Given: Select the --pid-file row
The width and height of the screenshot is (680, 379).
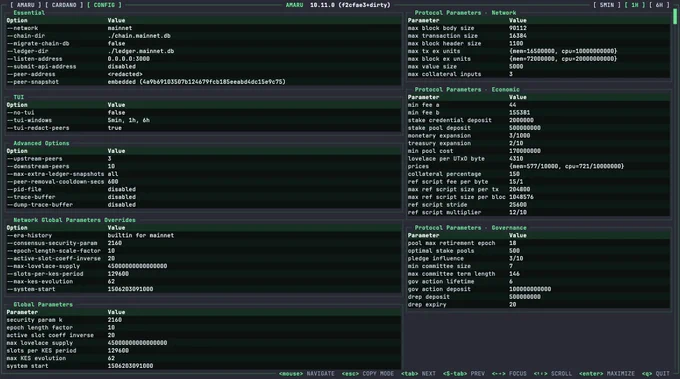Looking at the screenshot, I should pyautogui.click(x=204, y=189).
